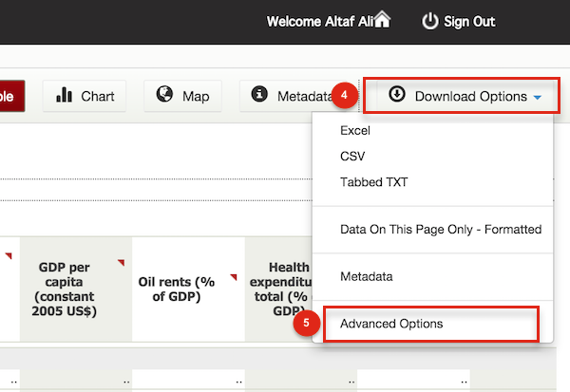Expand the Download Options dropdown caret

538,97
